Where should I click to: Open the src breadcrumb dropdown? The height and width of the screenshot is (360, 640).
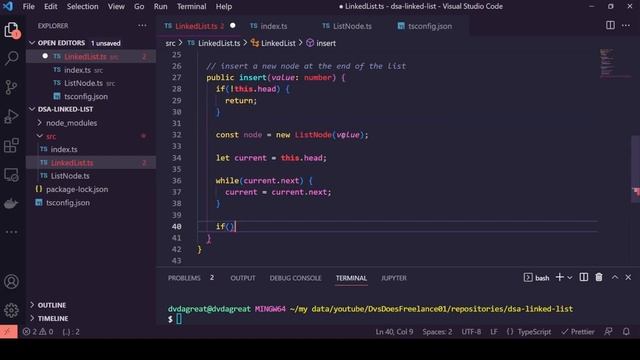(x=170, y=43)
